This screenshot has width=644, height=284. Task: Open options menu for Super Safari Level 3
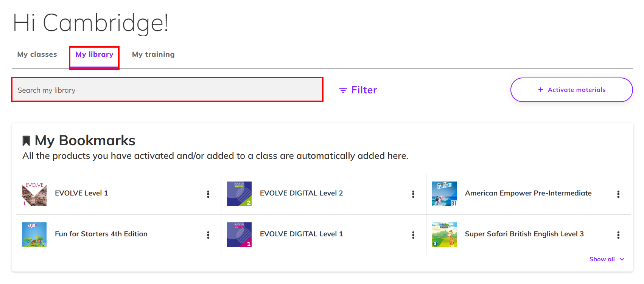pos(618,235)
